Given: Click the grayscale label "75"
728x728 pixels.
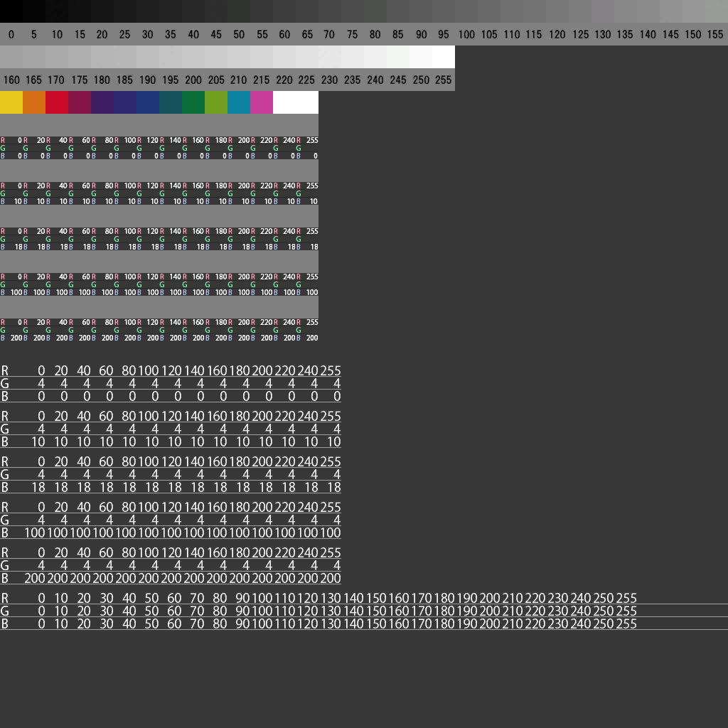Looking at the screenshot, I should (x=353, y=34).
